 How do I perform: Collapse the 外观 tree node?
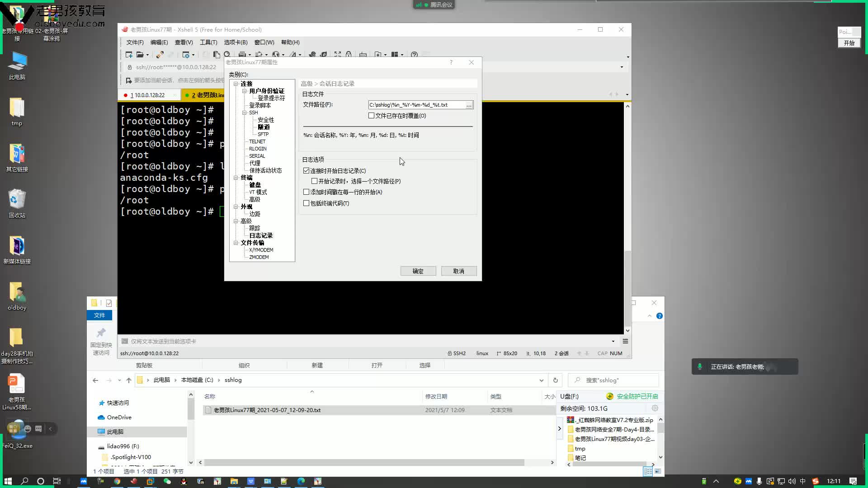236,207
